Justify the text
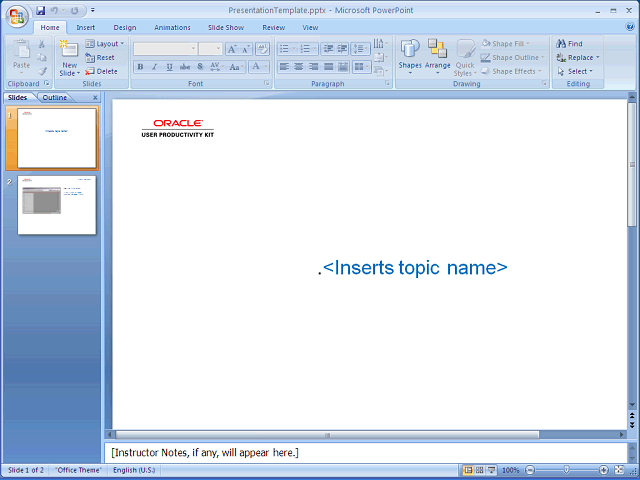Image resolution: width=640 pixels, height=480 pixels. click(329, 67)
